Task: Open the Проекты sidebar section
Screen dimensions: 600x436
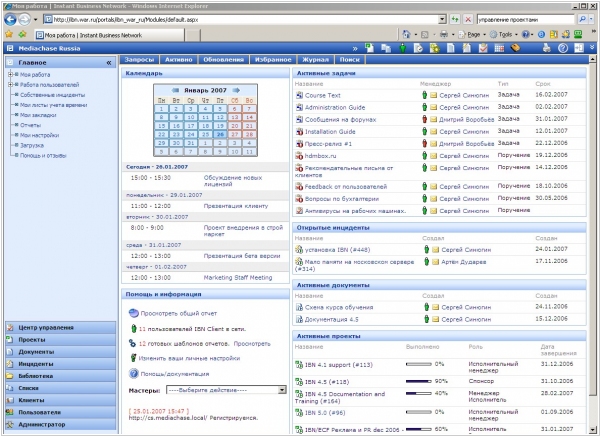Action: coord(60,340)
